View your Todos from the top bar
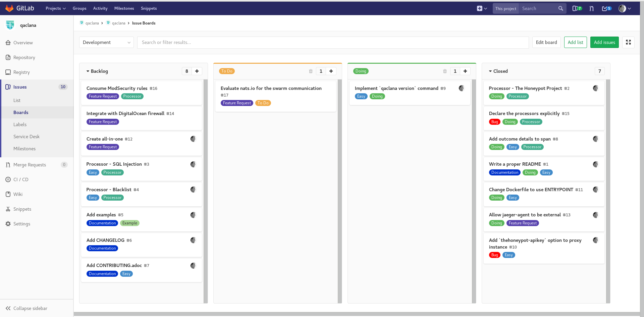The image size is (644, 317). 606,8
